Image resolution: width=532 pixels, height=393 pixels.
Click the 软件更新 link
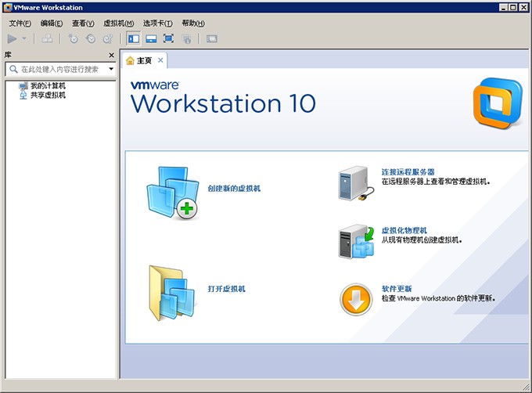397,289
